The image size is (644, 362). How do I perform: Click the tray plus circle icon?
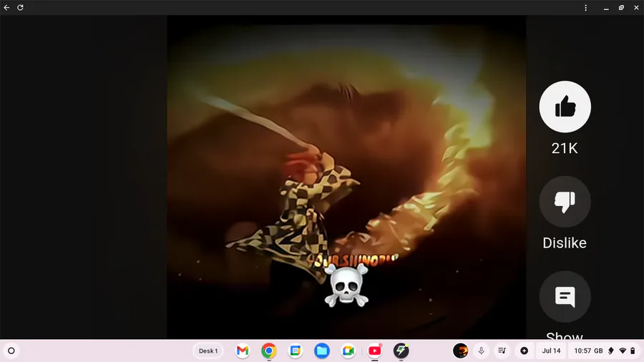524,351
